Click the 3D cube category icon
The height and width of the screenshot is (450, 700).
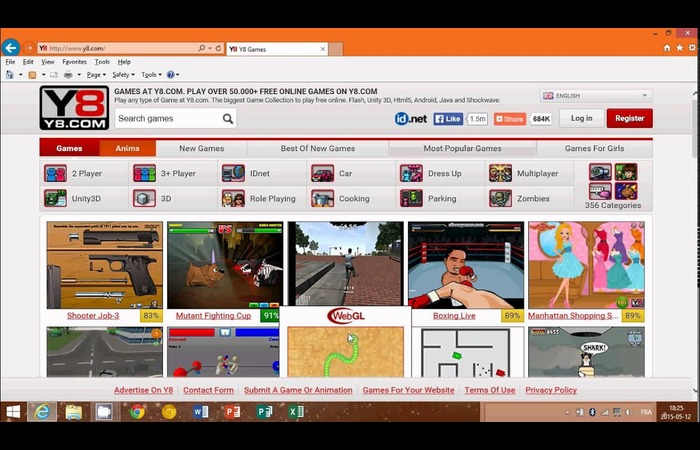(x=144, y=198)
